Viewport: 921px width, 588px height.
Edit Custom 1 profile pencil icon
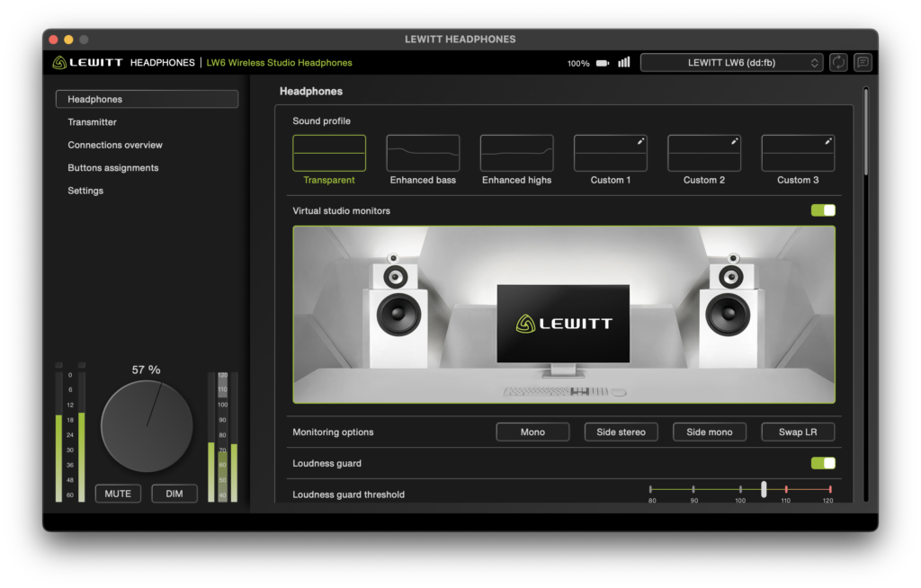coord(640,141)
